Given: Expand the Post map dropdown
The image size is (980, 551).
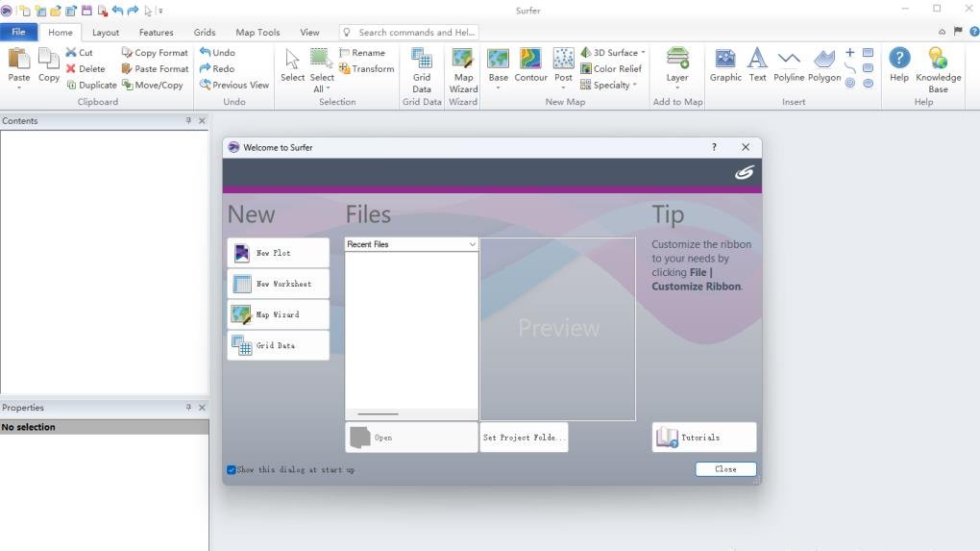Looking at the screenshot, I should [x=563, y=88].
